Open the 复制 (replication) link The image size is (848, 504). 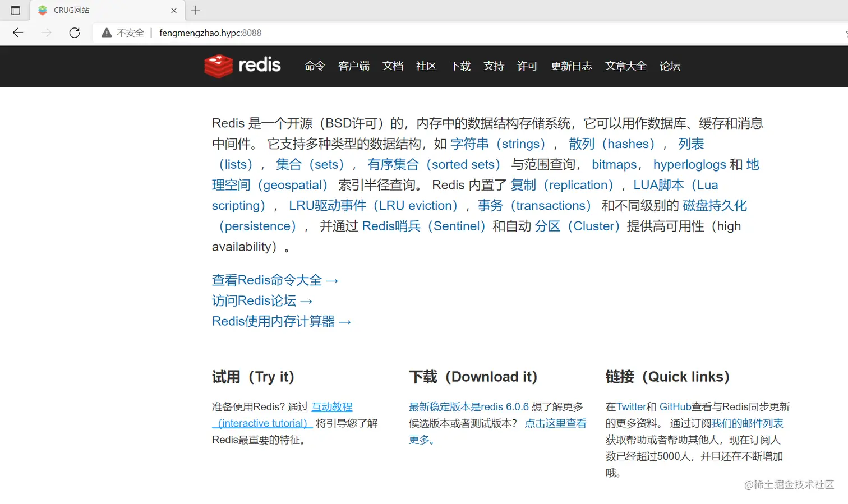click(x=562, y=185)
